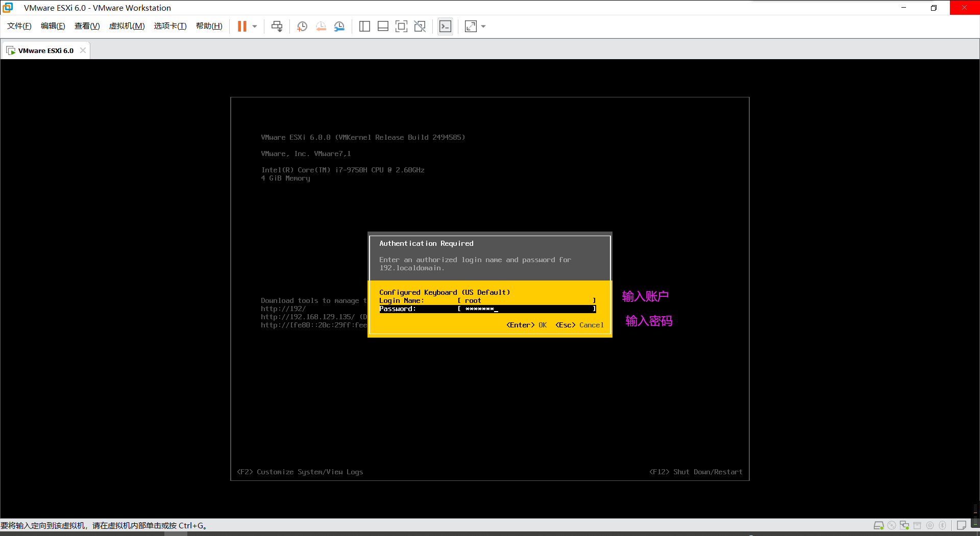Image resolution: width=980 pixels, height=536 pixels.
Task: Switch to Unity mode icon
Action: point(420,27)
